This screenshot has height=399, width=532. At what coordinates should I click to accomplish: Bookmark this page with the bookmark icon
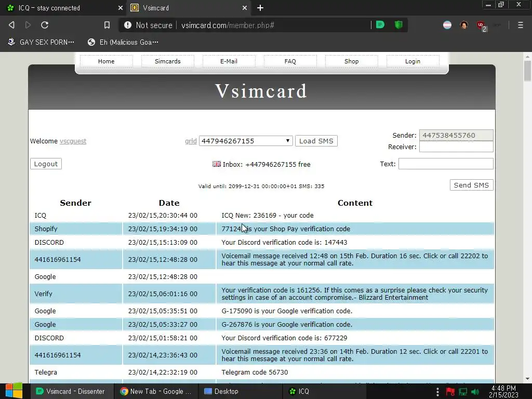[x=107, y=25]
